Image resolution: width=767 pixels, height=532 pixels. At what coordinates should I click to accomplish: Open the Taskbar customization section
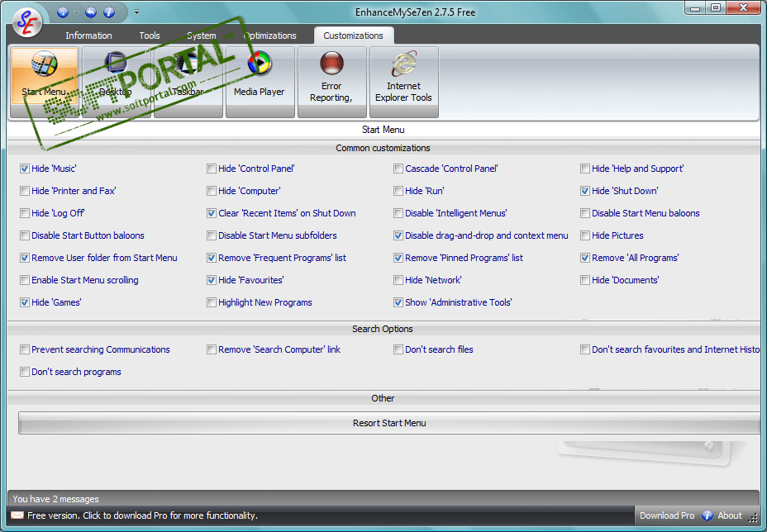pyautogui.click(x=188, y=82)
